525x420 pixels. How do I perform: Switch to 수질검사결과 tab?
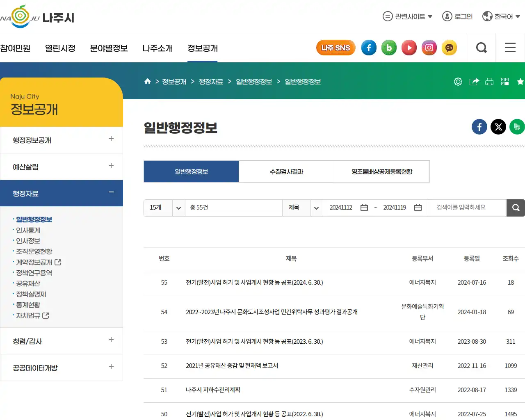(x=286, y=171)
